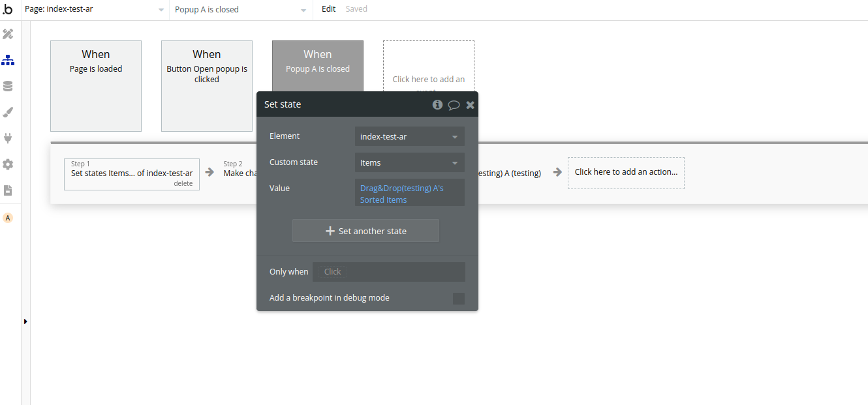Screen dimensions: 868x405
Task: Open the Edit menu
Action: (329, 9)
